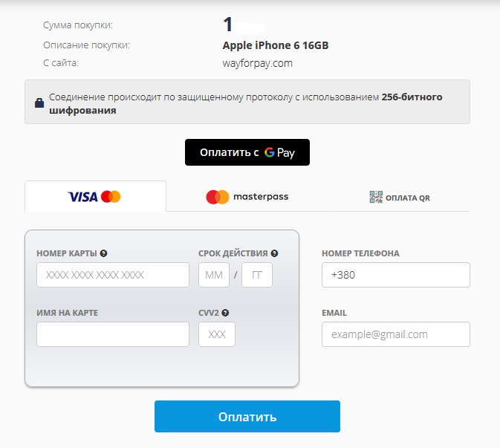Click the card number help question icon
Screen dimensions: 500x448
(103, 253)
